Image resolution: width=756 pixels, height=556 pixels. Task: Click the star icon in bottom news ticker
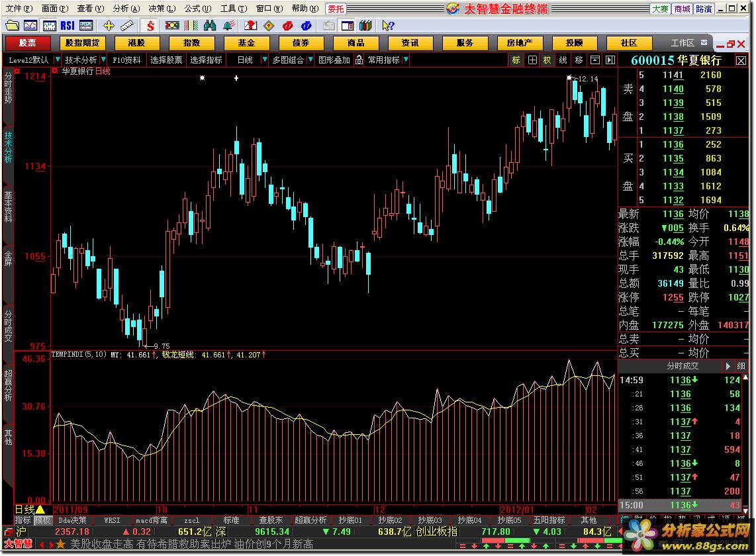click(60, 545)
